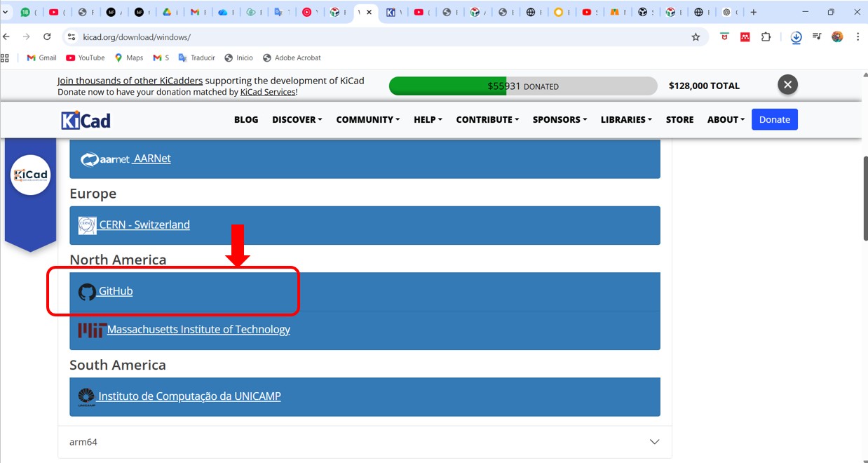Open the tab search chevron at top left
Screen dimensions: 868x463
click(6, 12)
